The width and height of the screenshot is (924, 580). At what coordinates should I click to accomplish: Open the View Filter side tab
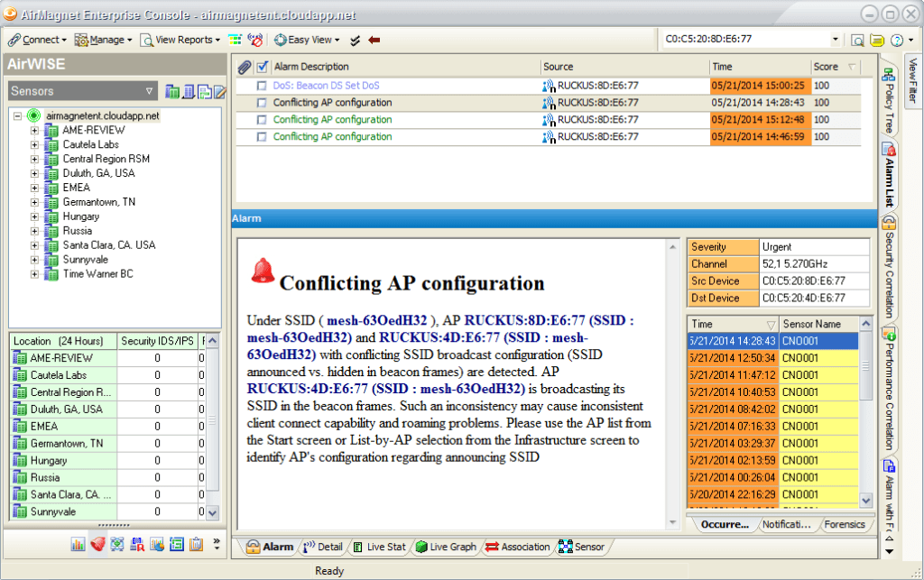(912, 79)
